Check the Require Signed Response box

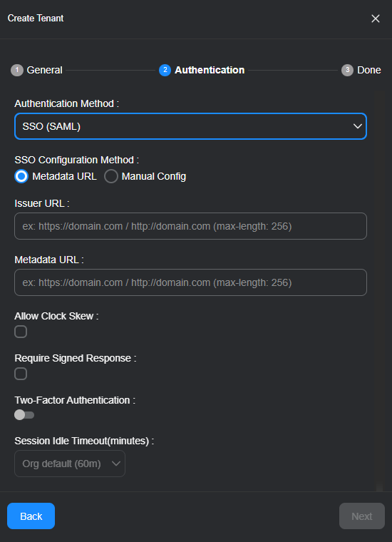pos(21,374)
